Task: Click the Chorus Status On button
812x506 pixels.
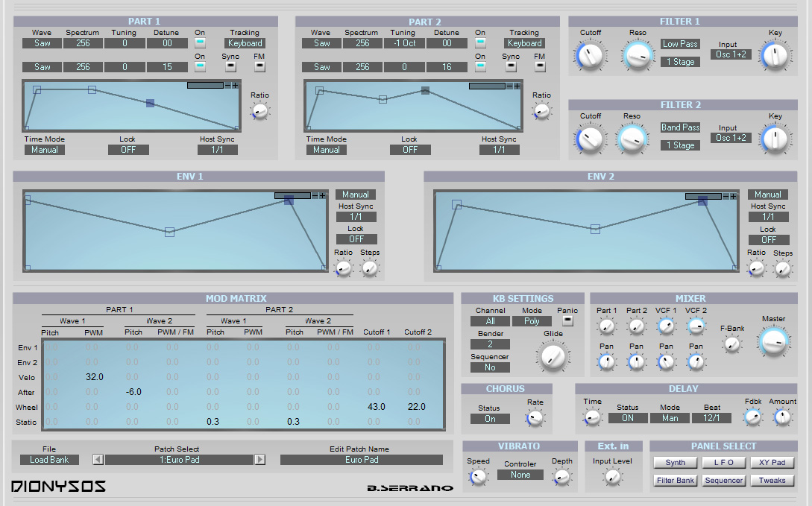Action: (490, 419)
